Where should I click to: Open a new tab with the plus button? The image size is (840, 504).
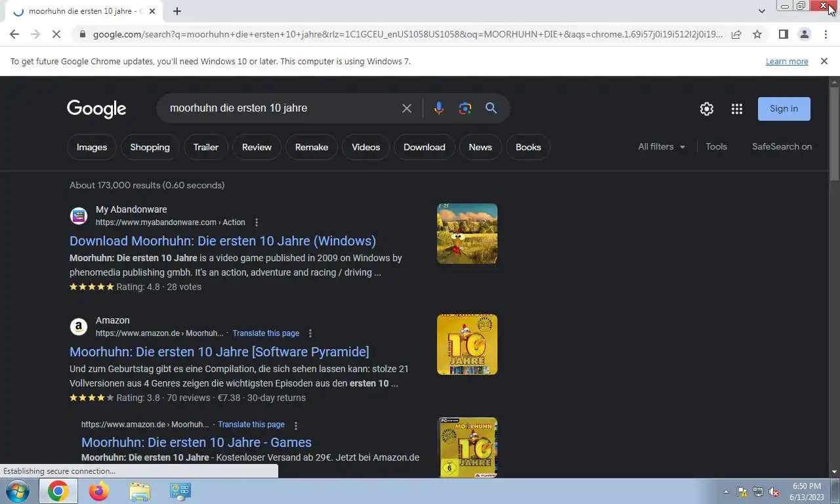pyautogui.click(x=177, y=11)
